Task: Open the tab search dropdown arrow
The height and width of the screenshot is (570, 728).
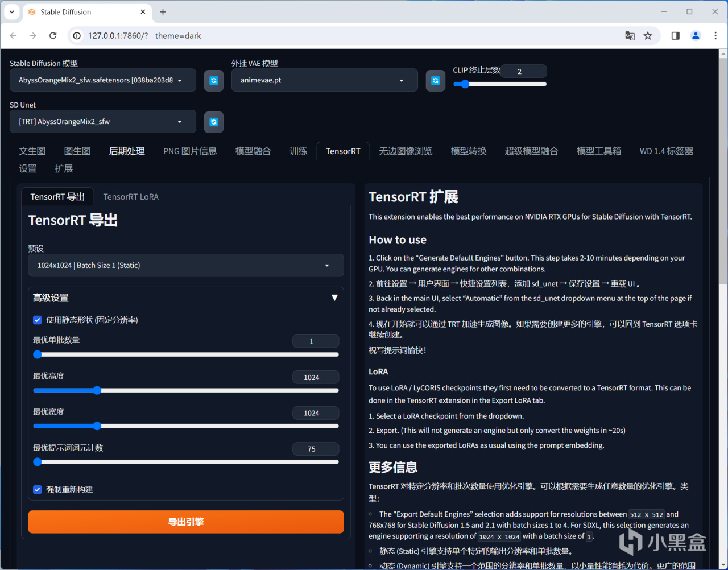Action: [12, 11]
